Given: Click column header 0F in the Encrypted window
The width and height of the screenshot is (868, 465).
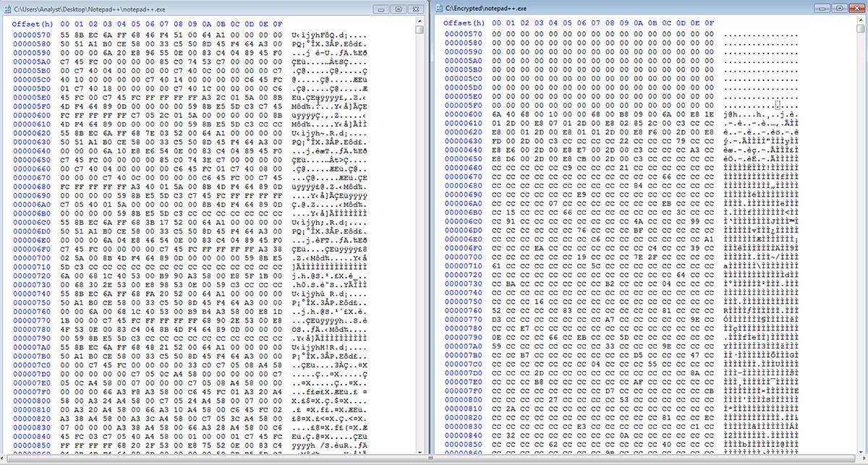Looking at the screenshot, I should click(x=710, y=23).
